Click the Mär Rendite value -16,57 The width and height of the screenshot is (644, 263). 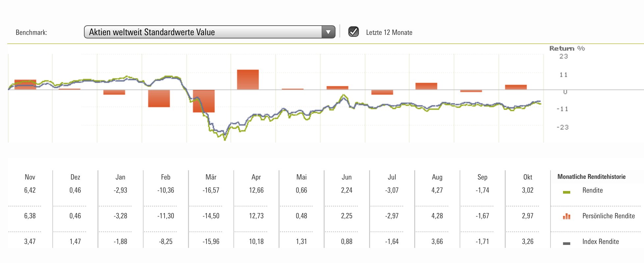pyautogui.click(x=211, y=190)
